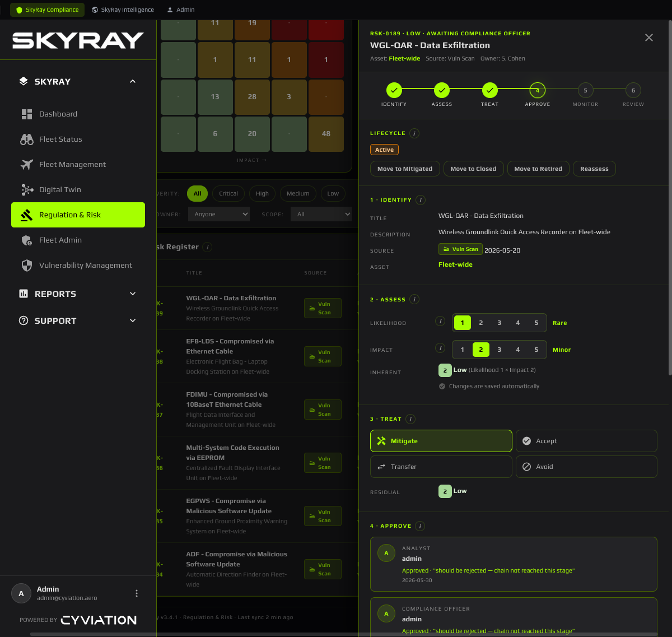
Task: Switch to SkyRay Intelligence tab
Action: pyautogui.click(x=123, y=10)
